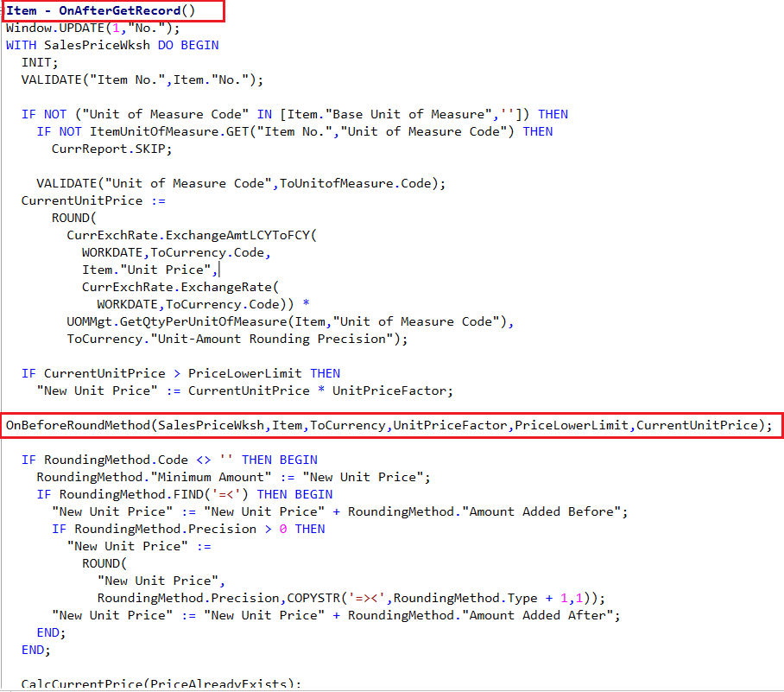Place cursor after Item Unit Price comma
Viewport: 784px width, 692px height.
click(220, 269)
